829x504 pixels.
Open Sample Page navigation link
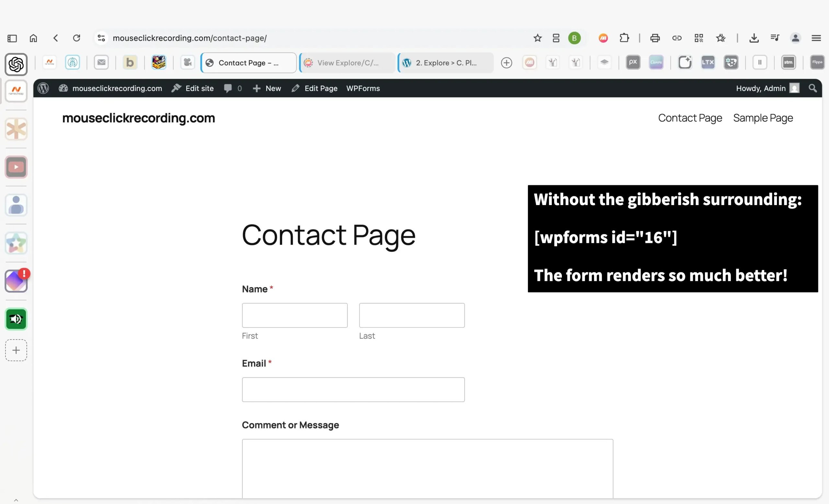(x=763, y=118)
